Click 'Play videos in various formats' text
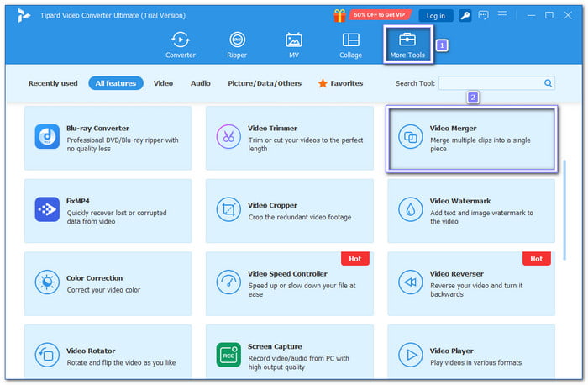This screenshot has width=588, height=385. [x=476, y=363]
